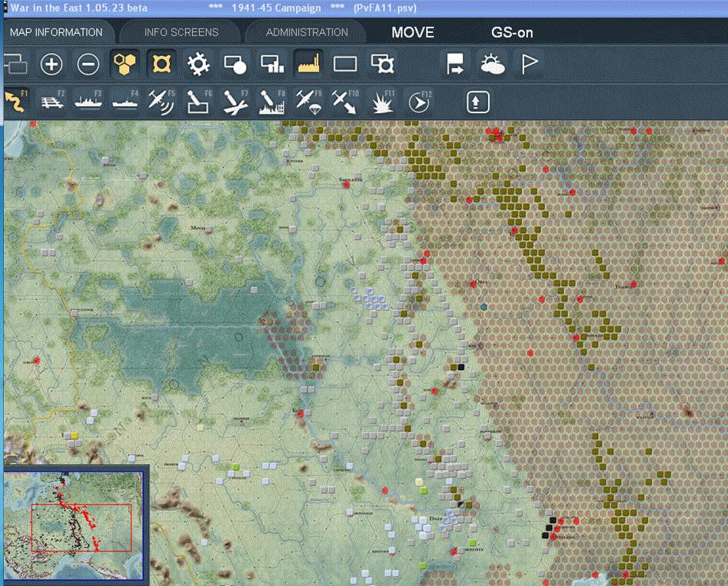Click the empty rectangle icon

[x=345, y=64]
